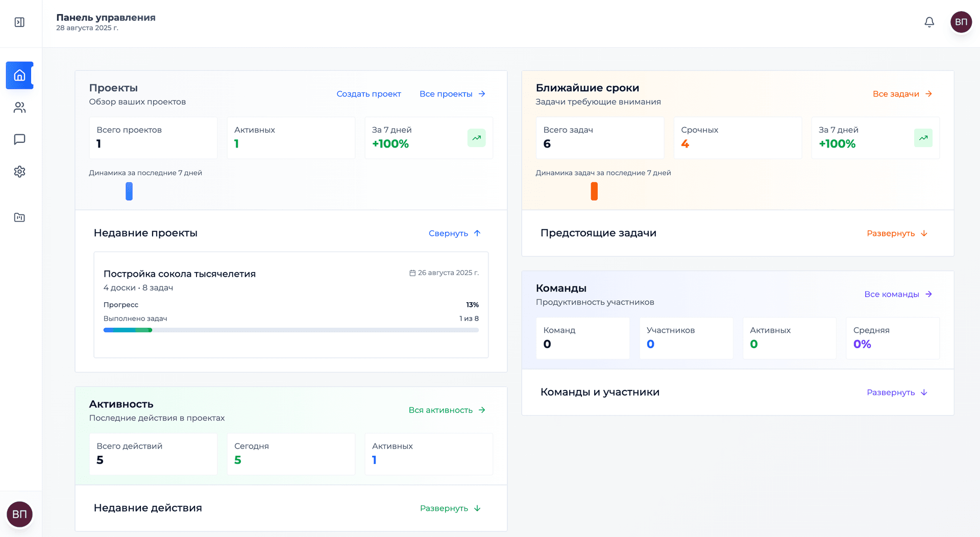The image size is (980, 537).
Task: Click the Всего проектов stat card
Action: 153,138
